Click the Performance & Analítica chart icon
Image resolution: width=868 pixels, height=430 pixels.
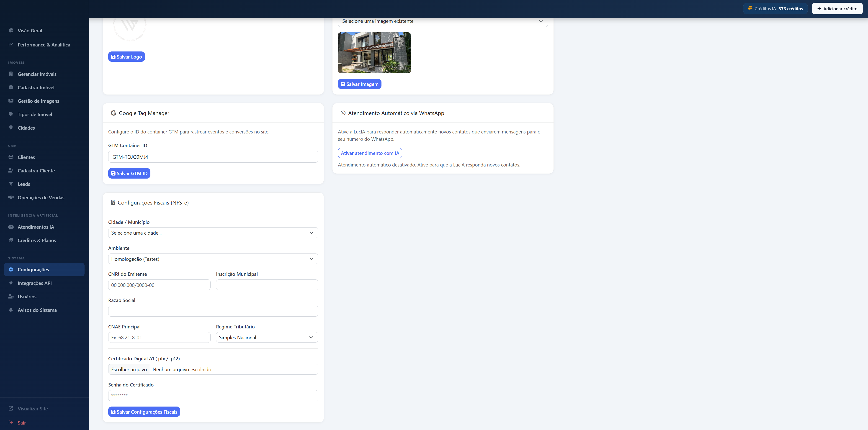pyautogui.click(x=11, y=44)
